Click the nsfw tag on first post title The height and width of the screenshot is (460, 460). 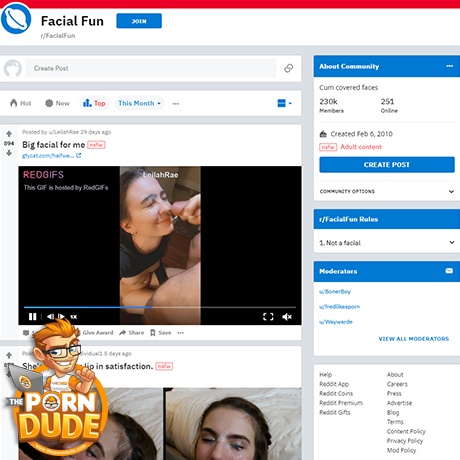pyautogui.click(x=96, y=145)
